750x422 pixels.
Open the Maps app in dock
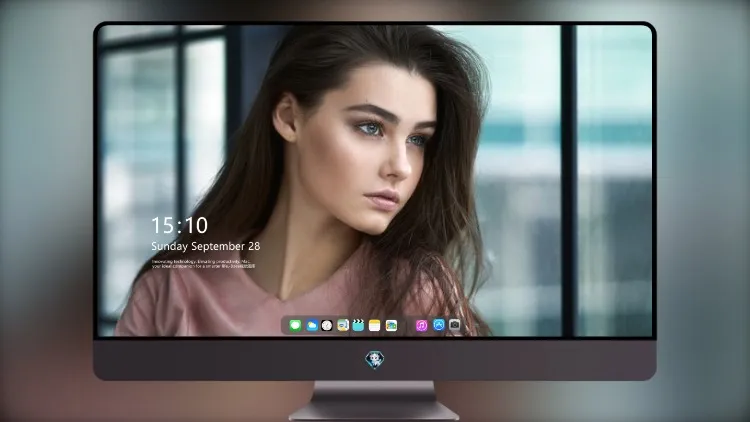click(343, 325)
